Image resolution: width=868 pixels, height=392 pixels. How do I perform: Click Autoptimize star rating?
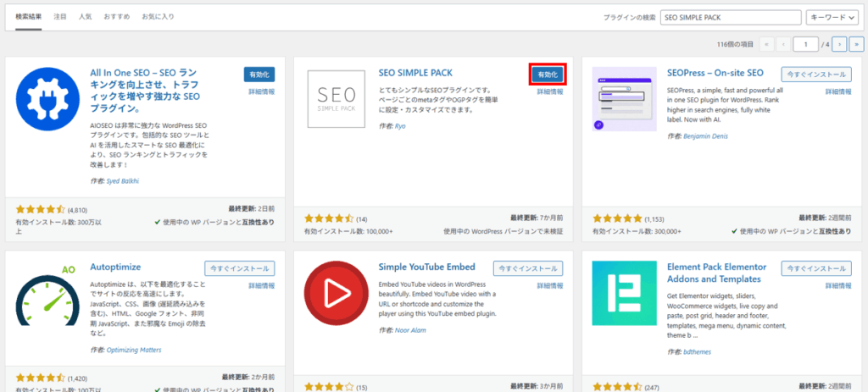point(41,378)
